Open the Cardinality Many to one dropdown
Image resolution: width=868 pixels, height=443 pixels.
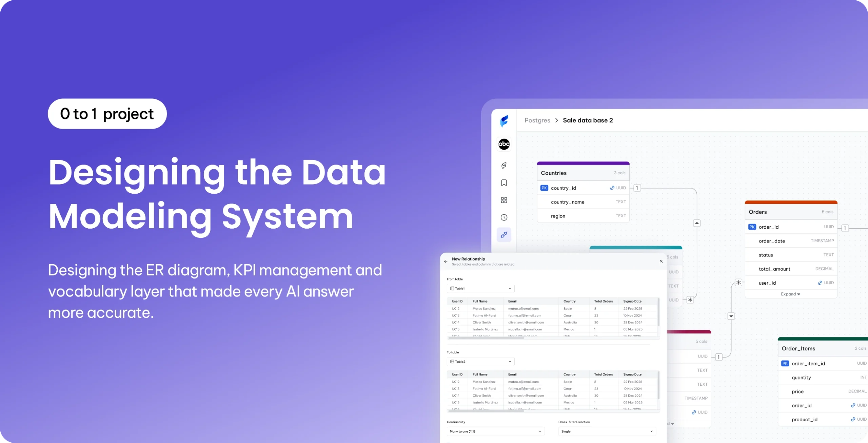click(495, 431)
